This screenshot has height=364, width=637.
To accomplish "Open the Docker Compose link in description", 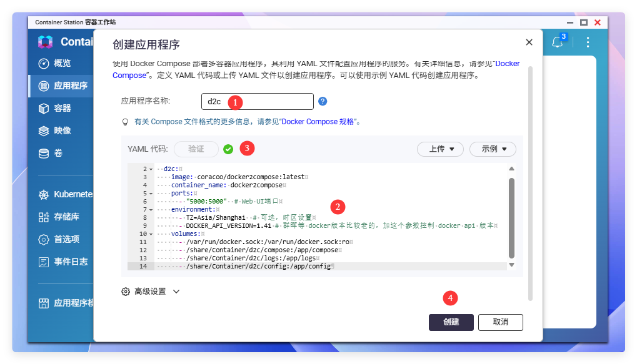I will 508,64.
